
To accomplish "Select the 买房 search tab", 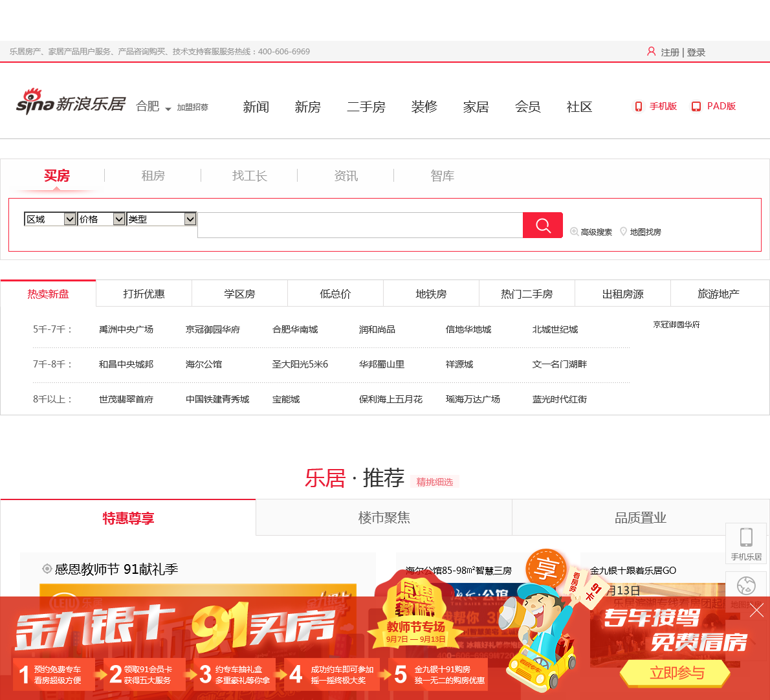I will [57, 176].
